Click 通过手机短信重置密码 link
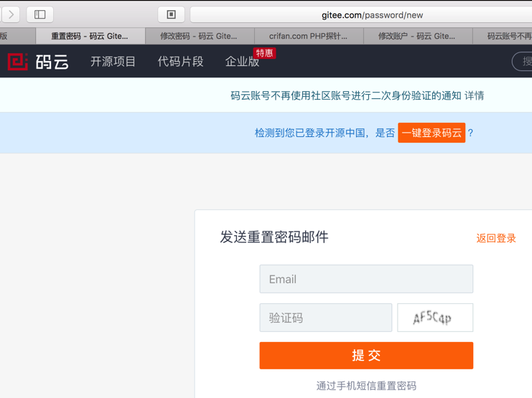532x398 pixels. coord(366,386)
